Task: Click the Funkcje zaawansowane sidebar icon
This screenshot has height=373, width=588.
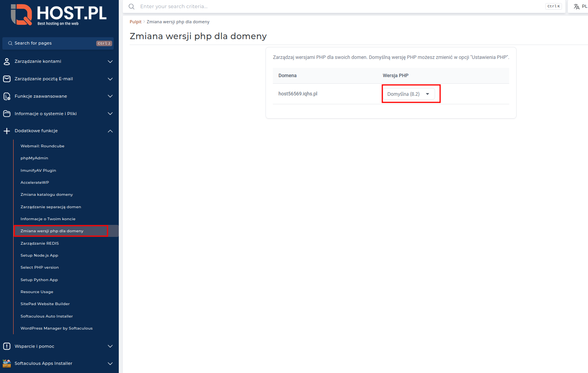Action: (7, 96)
